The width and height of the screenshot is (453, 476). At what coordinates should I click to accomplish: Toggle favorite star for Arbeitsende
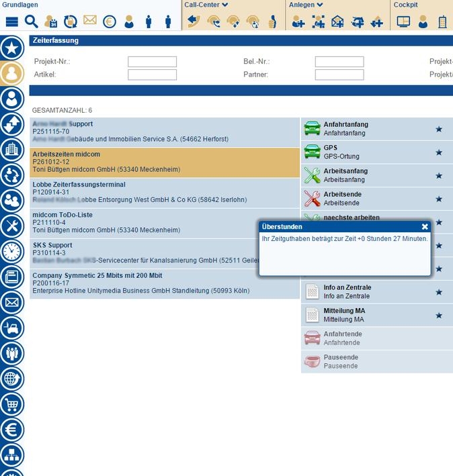coord(439,199)
